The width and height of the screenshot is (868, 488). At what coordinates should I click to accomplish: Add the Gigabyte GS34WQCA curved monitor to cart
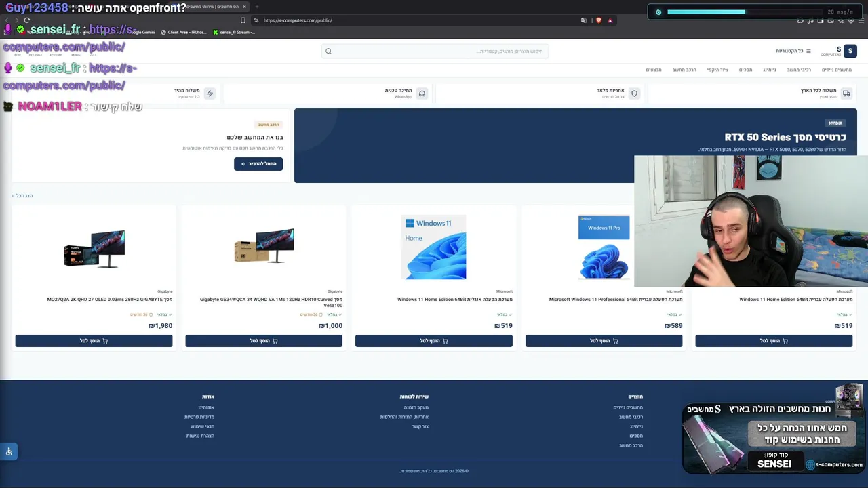coord(264,341)
